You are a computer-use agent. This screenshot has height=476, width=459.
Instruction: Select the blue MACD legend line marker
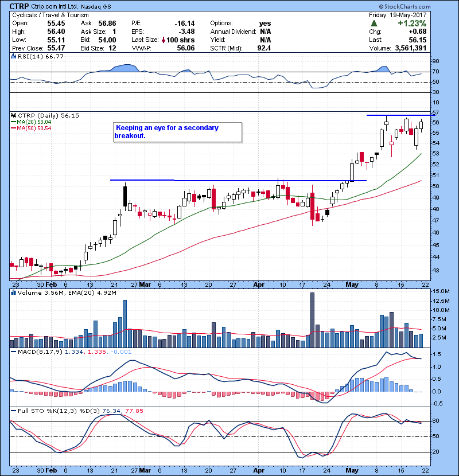pyautogui.click(x=13, y=352)
